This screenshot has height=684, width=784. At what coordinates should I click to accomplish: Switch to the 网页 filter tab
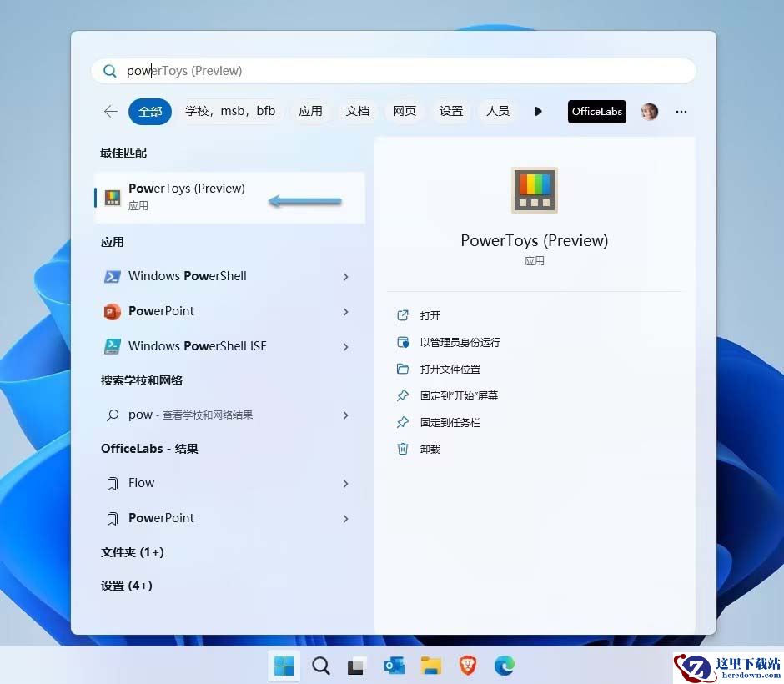(404, 111)
